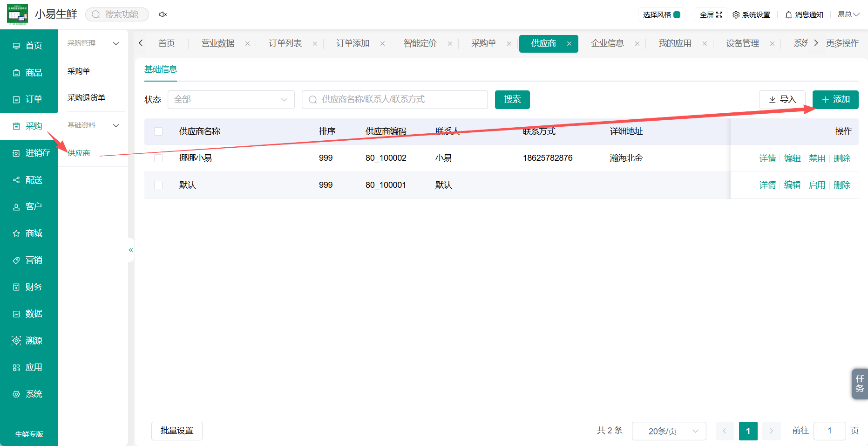868x446 pixels.
Task: Open the 20条/页 page size dropdown
Action: pyautogui.click(x=669, y=431)
